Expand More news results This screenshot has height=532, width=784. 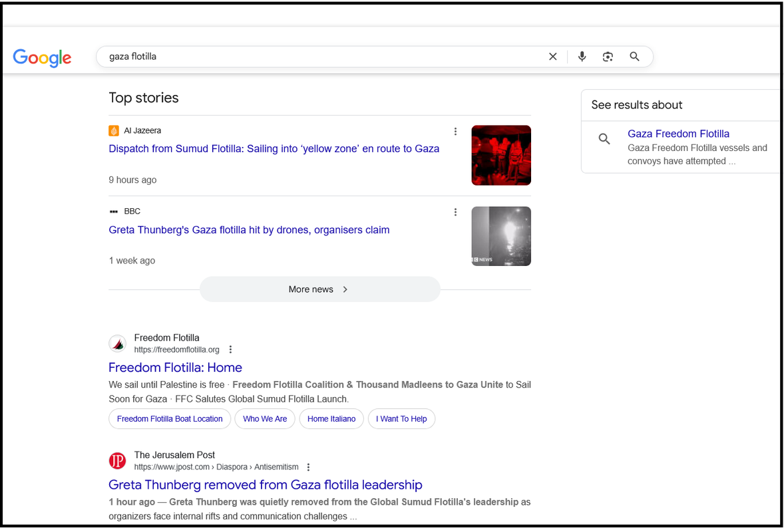click(319, 289)
